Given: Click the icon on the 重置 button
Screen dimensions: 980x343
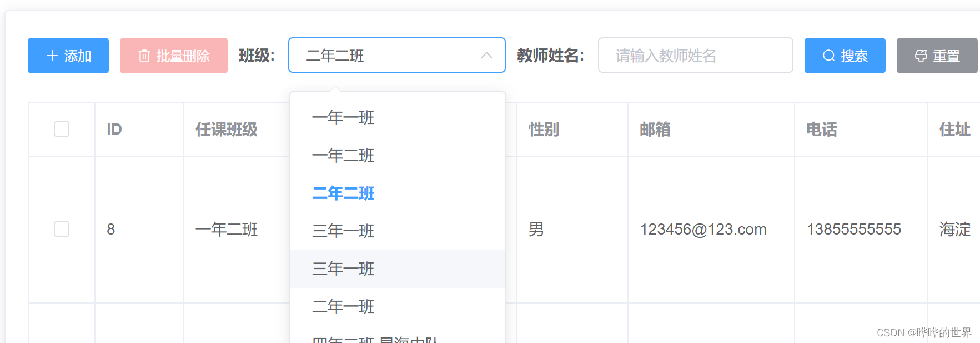Looking at the screenshot, I should [921, 56].
